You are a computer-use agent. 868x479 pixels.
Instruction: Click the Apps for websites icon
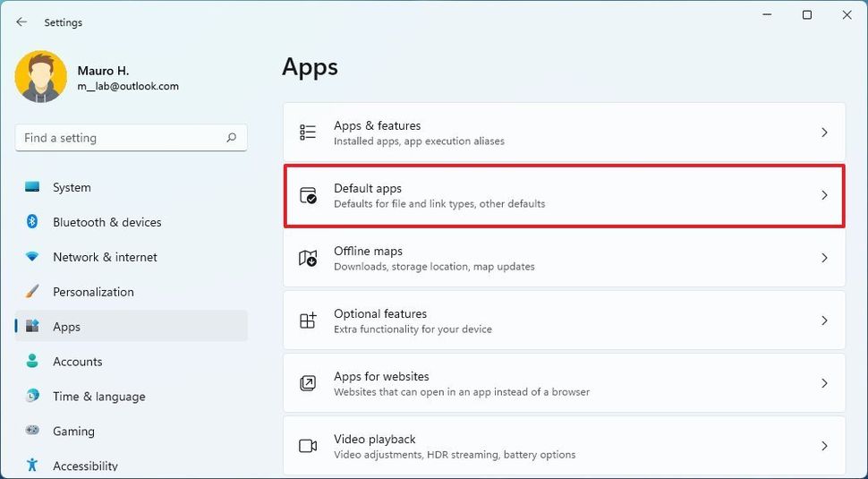308,383
